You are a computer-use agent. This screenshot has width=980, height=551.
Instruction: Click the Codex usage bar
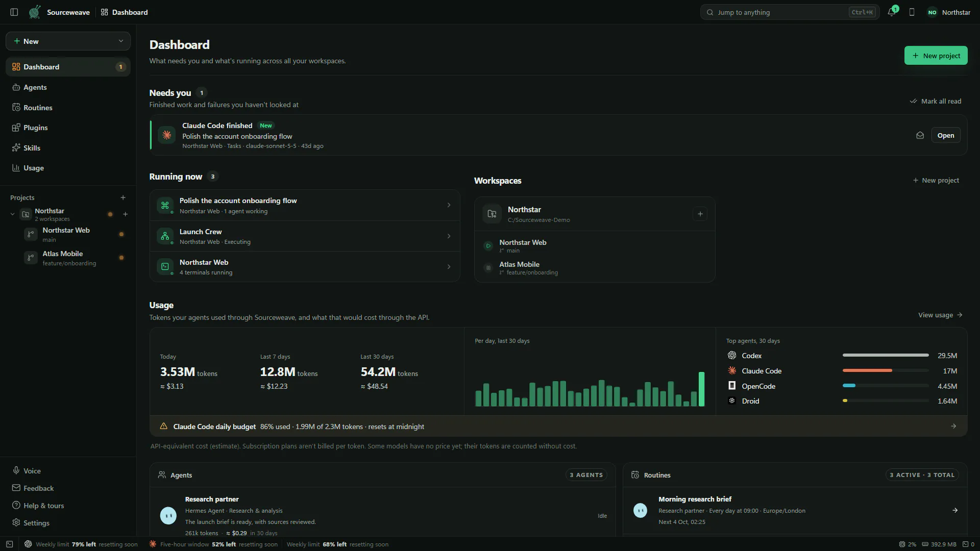coord(886,355)
